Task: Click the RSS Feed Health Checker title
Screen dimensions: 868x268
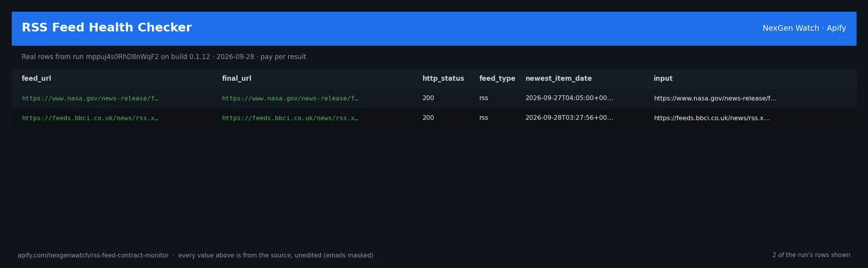Action: tap(107, 27)
